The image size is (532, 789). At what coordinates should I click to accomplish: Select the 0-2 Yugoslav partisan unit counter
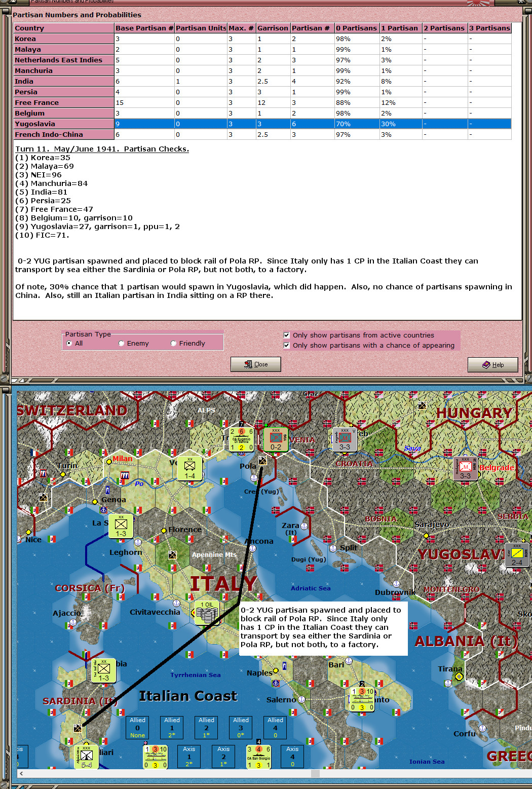click(276, 439)
